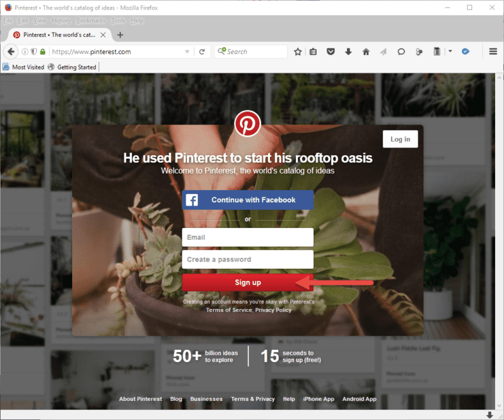Click the Pinterest logo at top of dialog
This screenshot has height=420, width=504.
pos(248,124)
